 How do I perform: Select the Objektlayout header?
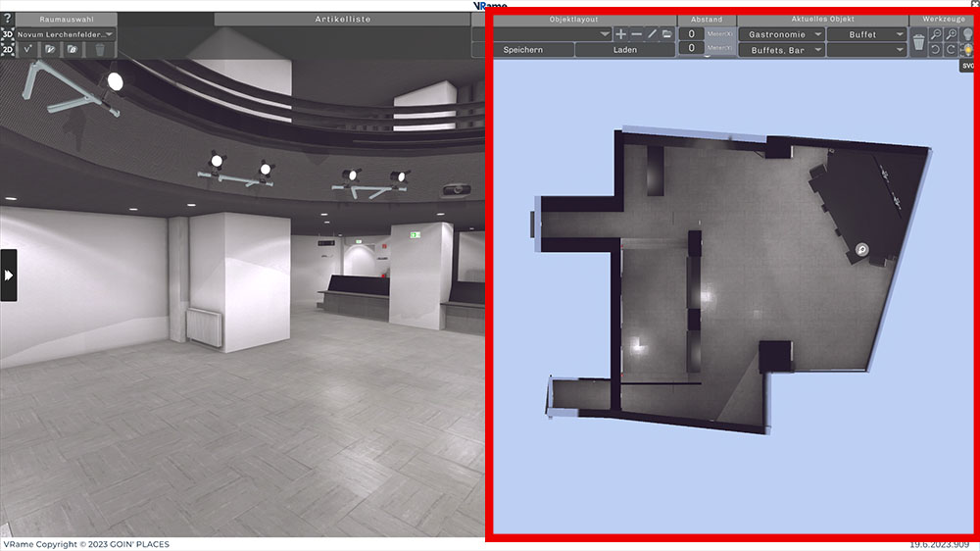[573, 20]
